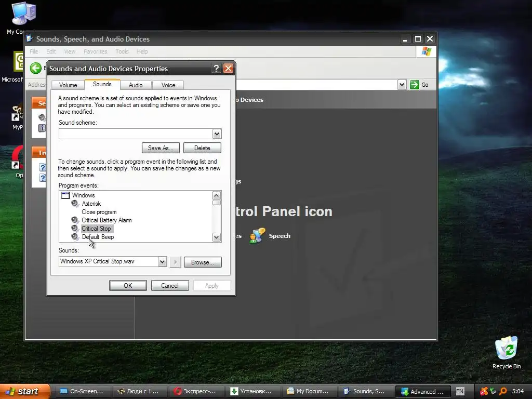The width and height of the screenshot is (532, 399).
Task: Open the Edit menu in Control Panel window
Action: pyautogui.click(x=51, y=51)
